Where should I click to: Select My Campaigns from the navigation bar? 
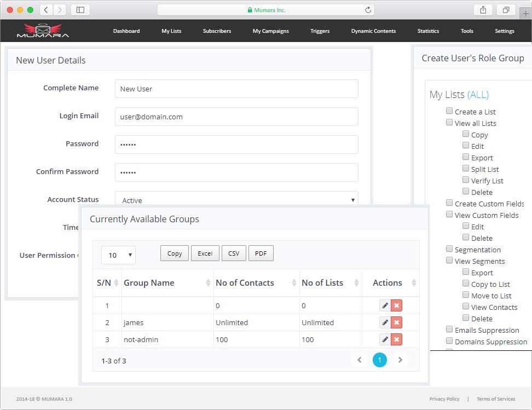(x=270, y=31)
